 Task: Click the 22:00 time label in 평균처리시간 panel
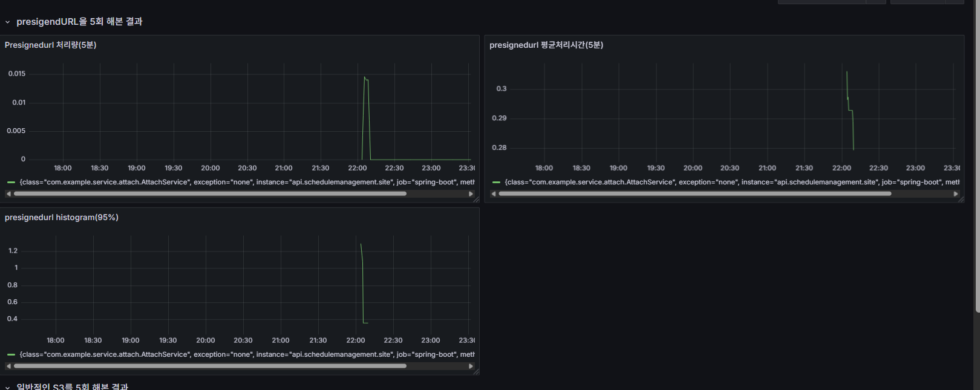pos(841,168)
